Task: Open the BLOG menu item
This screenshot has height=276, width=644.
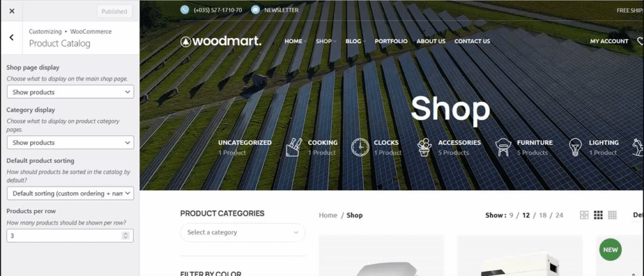Action: [355, 41]
